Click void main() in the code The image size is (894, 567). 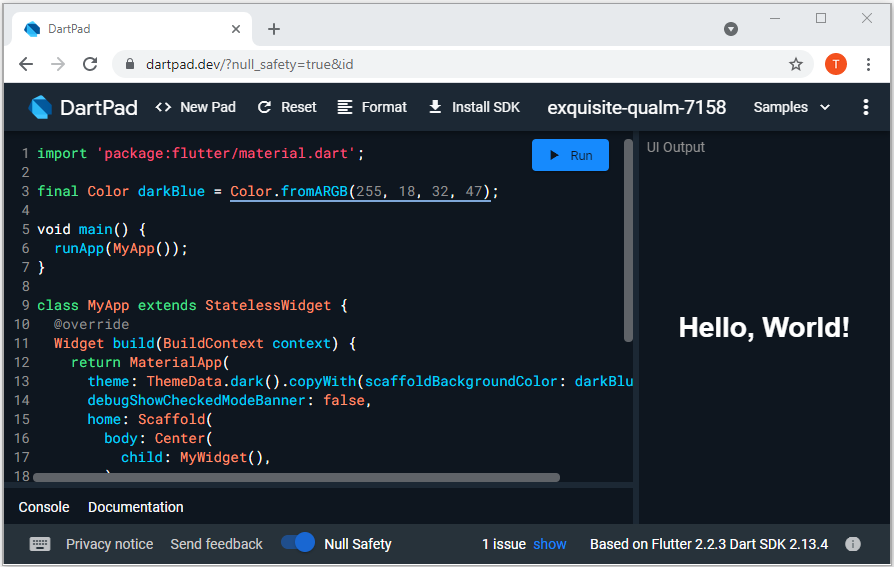point(83,229)
